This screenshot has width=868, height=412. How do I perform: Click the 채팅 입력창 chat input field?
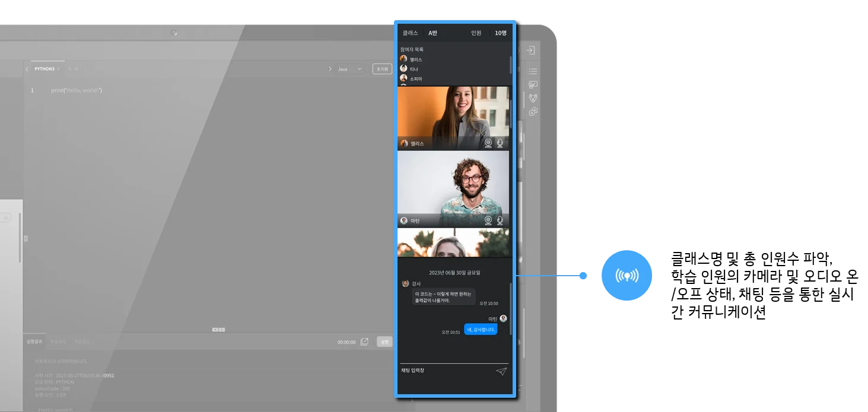[x=445, y=371]
